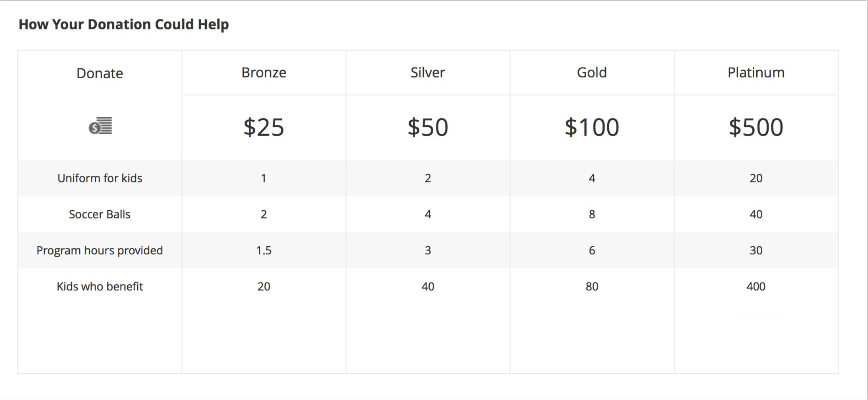Click the 1.5 program hours Bronze cell

[x=264, y=251]
